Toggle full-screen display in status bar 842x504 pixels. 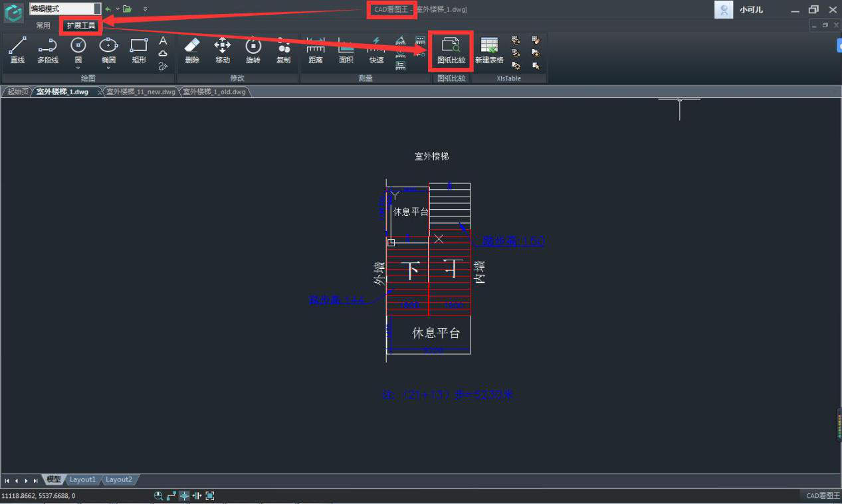[x=210, y=496]
